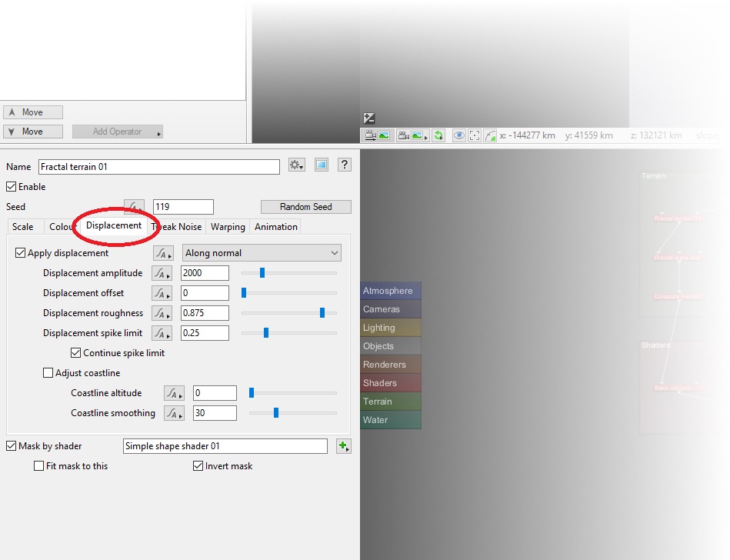
Task: Click the Displacement roughness slider
Action: click(x=289, y=313)
